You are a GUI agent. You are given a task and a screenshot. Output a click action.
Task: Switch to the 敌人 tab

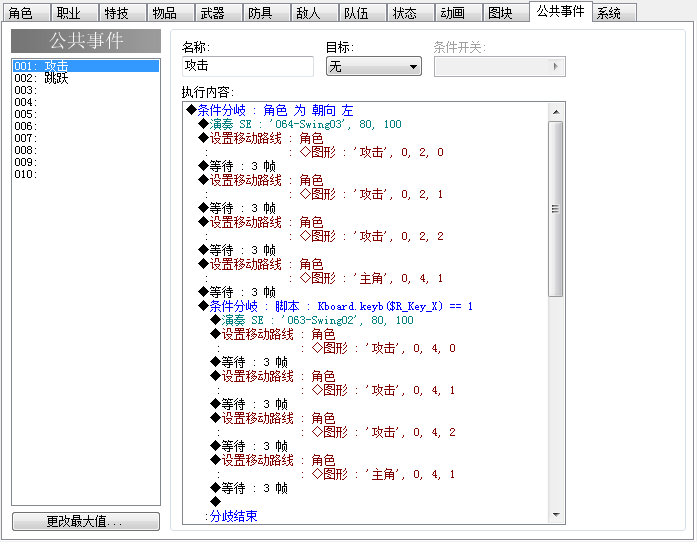click(314, 13)
